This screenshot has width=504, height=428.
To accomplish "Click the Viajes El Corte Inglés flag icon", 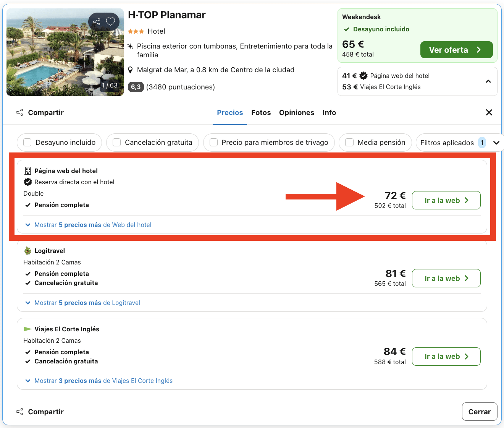I will coord(27,329).
